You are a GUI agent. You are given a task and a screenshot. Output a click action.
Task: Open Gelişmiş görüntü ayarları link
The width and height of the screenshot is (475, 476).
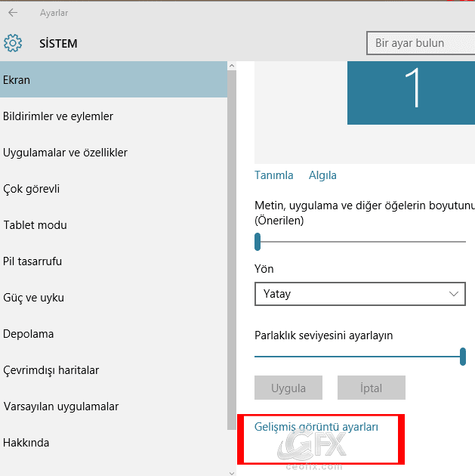coord(316,427)
